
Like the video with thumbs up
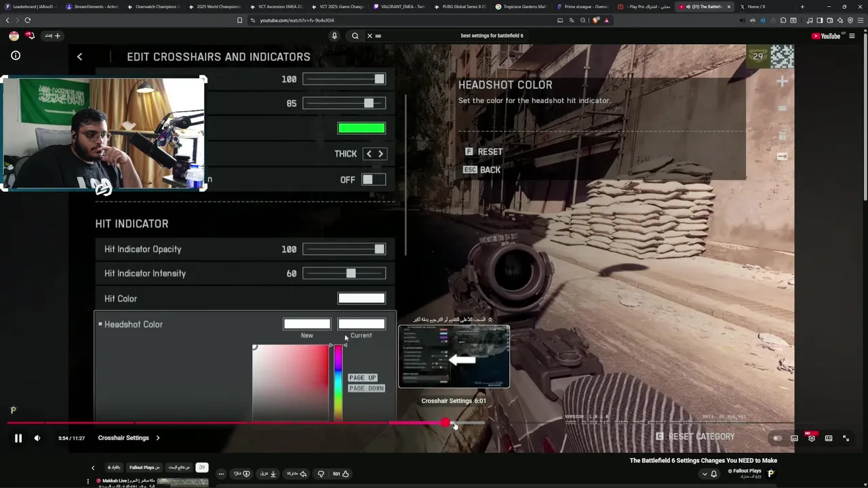[x=341, y=474]
